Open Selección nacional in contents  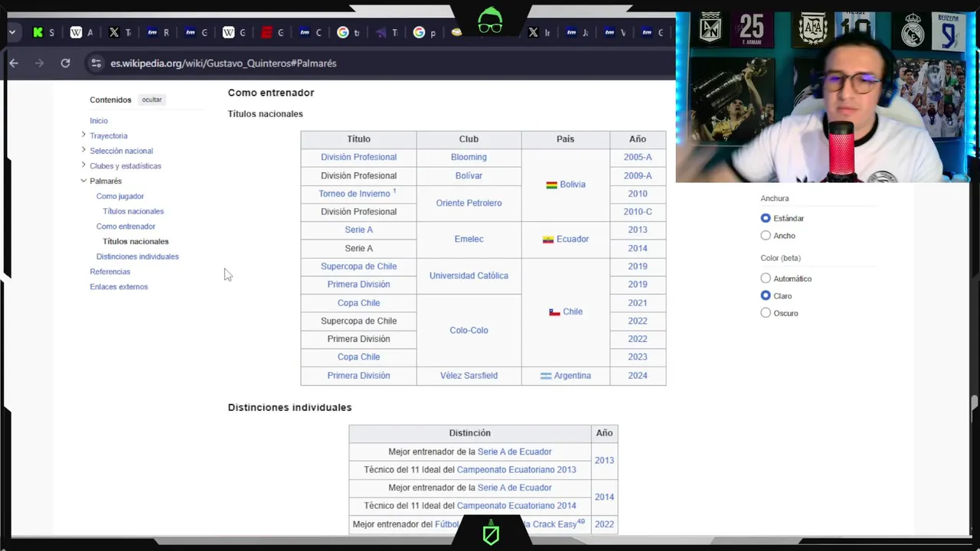click(121, 151)
